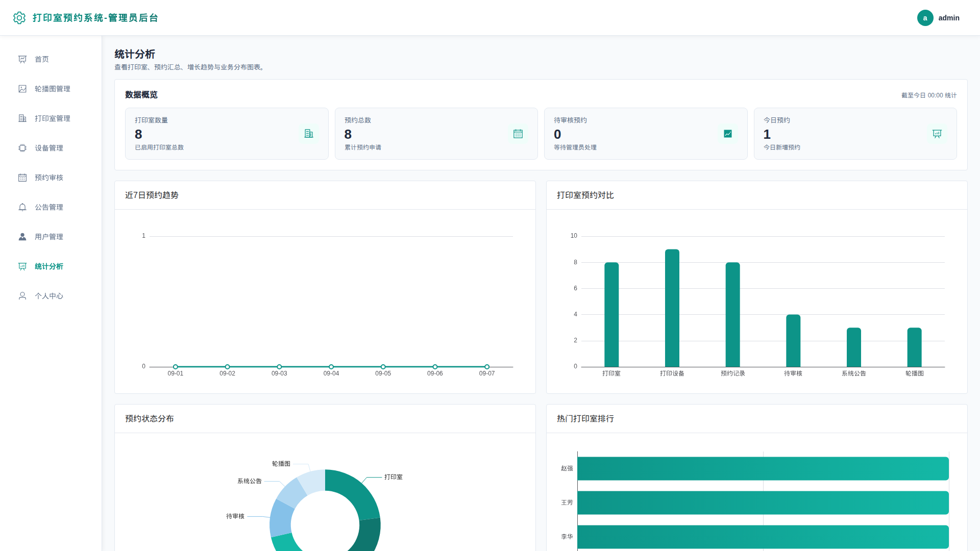
Task: Click the 待审核 bar in bar chart
Action: (x=793, y=341)
